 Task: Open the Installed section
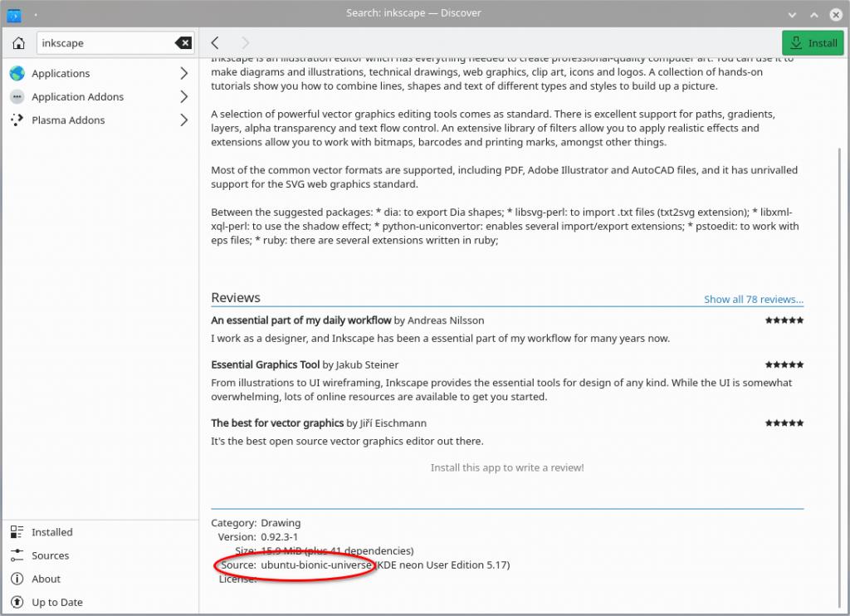pyautogui.click(x=100, y=532)
